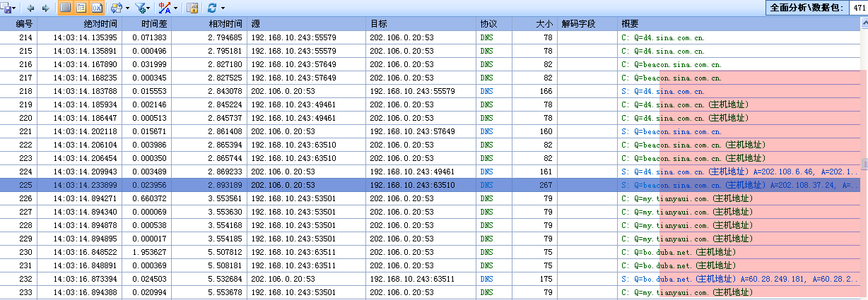Sort by the 目标 column header
This screenshot has width=868, height=300.
(422, 23)
